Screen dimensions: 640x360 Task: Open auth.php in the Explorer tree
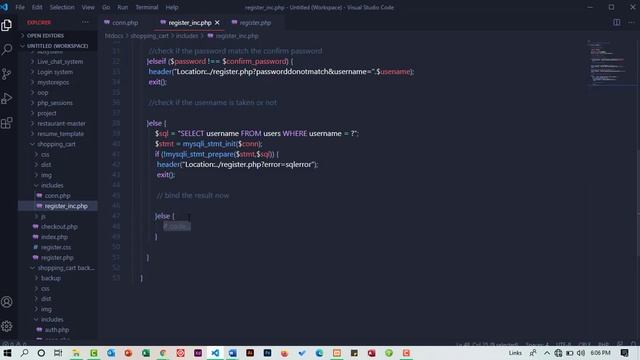coord(56,330)
